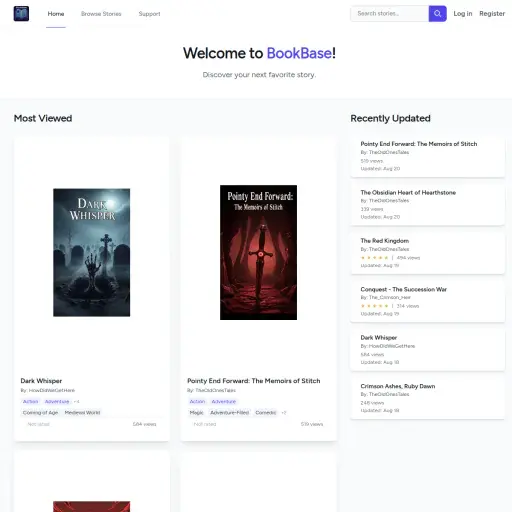Open The Red Kingdom story
Screen dimensions: 512x512
click(385, 241)
